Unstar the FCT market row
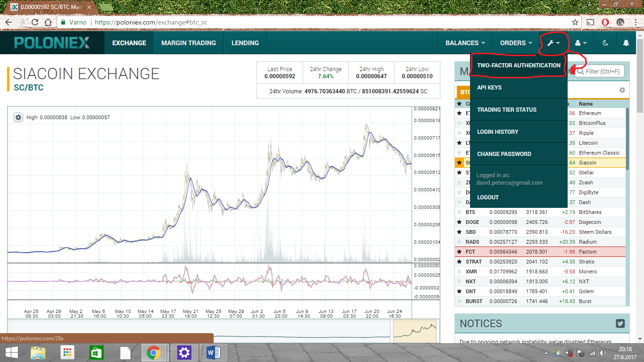The width and height of the screenshot is (644, 362). click(459, 252)
